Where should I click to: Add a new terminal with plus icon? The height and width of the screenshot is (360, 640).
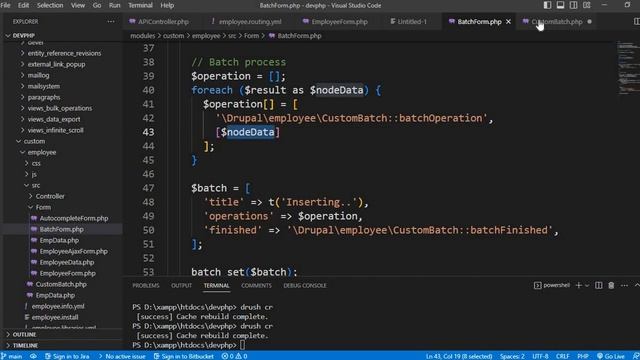tap(578, 285)
